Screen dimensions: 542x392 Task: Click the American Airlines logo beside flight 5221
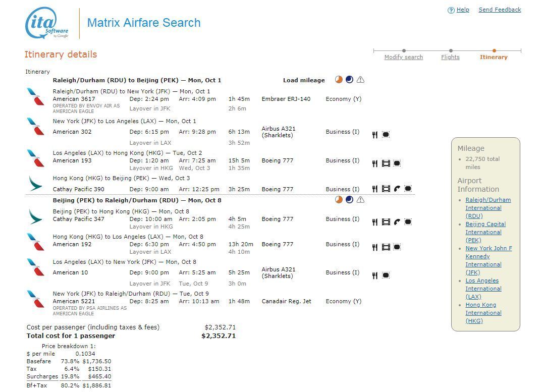tap(36, 299)
